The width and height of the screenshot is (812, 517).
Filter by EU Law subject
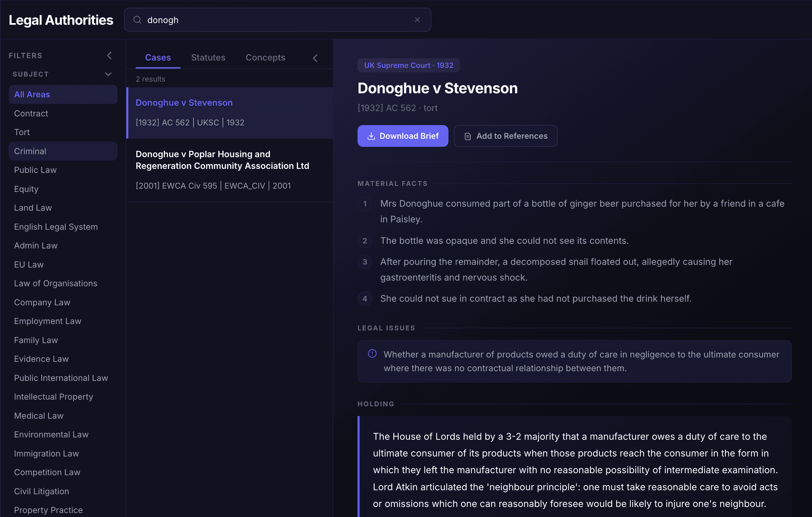point(63,265)
